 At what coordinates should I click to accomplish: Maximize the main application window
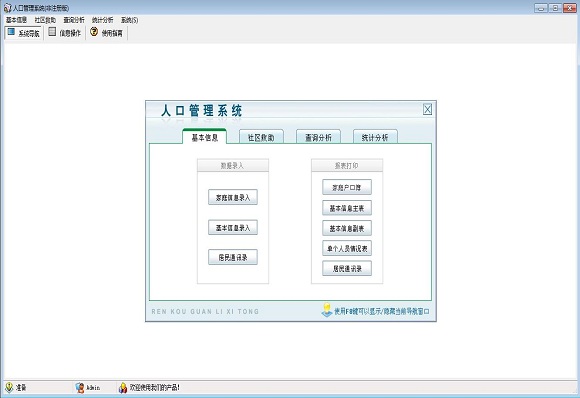click(555, 8)
